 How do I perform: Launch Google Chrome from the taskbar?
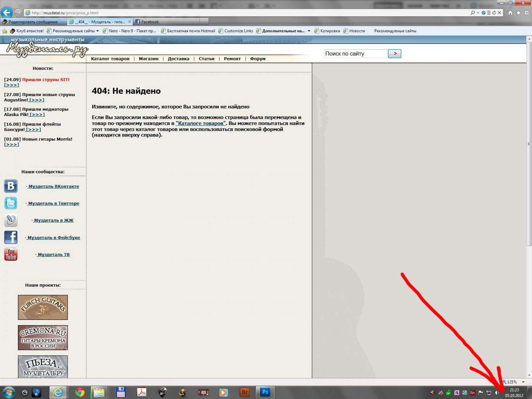[80, 392]
